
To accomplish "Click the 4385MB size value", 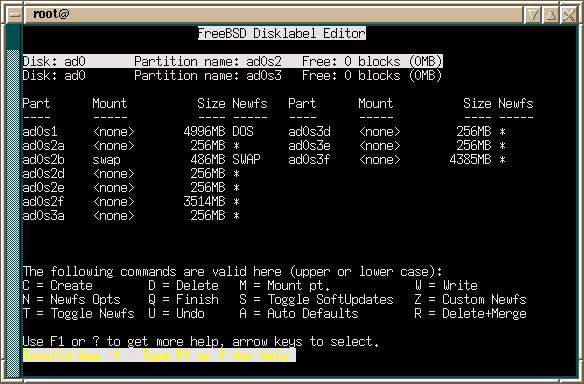I will 470,160.
